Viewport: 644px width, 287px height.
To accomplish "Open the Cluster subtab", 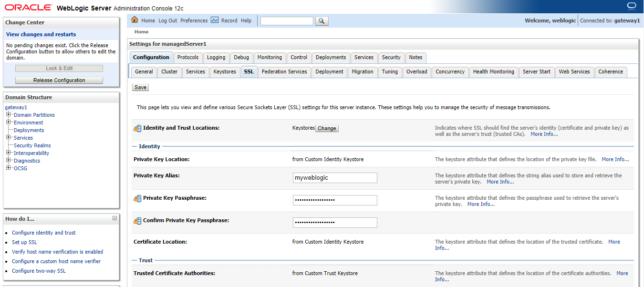I will pyautogui.click(x=169, y=72).
